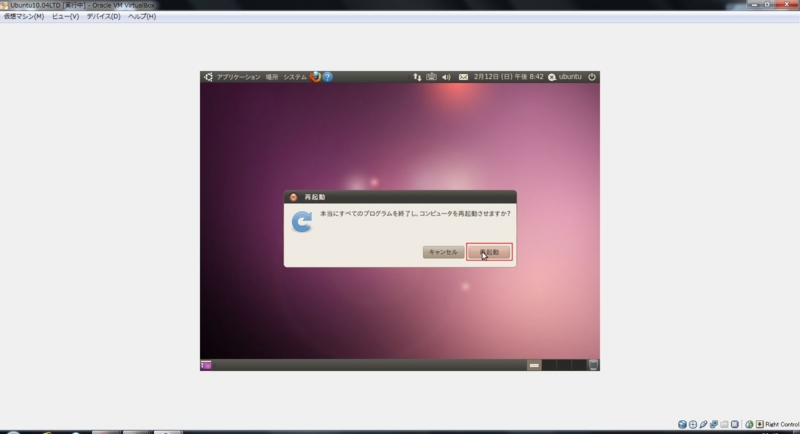Open the keyboard input method indicator

tap(432, 77)
